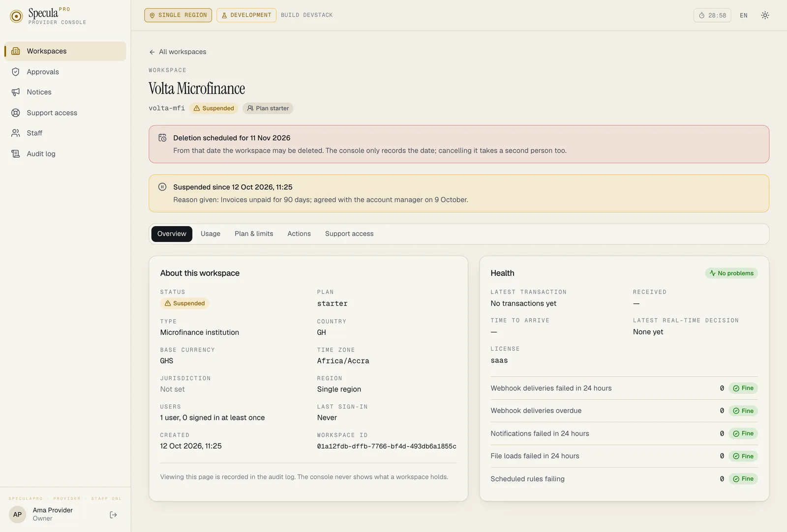Click the session timer 28:58
The width and height of the screenshot is (787, 532).
[712, 15]
